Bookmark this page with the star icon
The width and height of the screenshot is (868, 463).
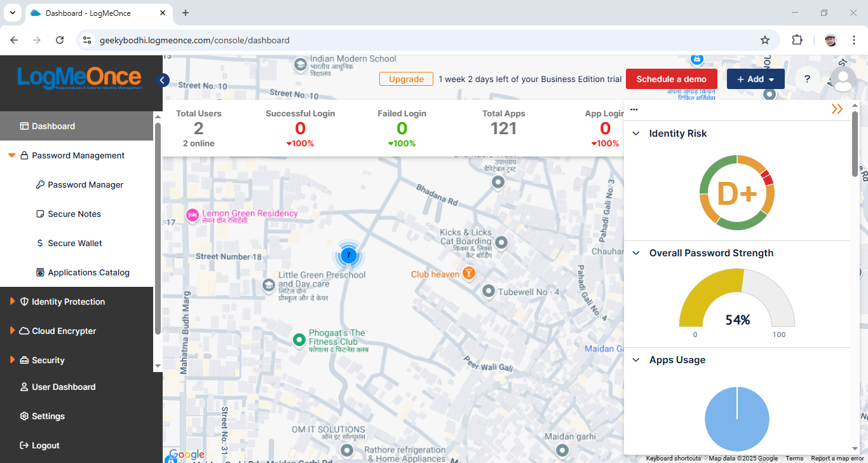click(x=765, y=40)
